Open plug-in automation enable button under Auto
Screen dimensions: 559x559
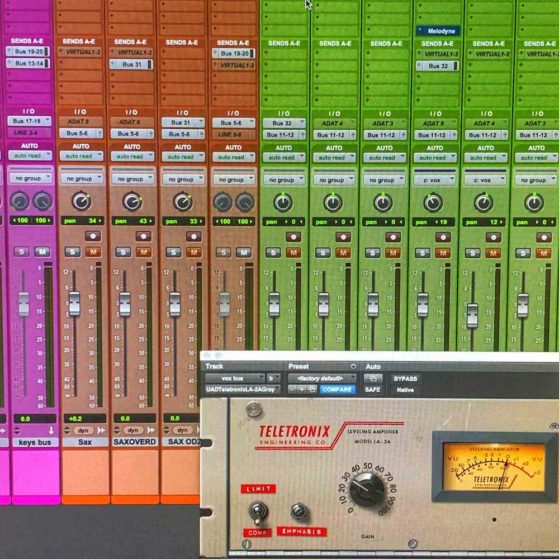click(x=373, y=378)
